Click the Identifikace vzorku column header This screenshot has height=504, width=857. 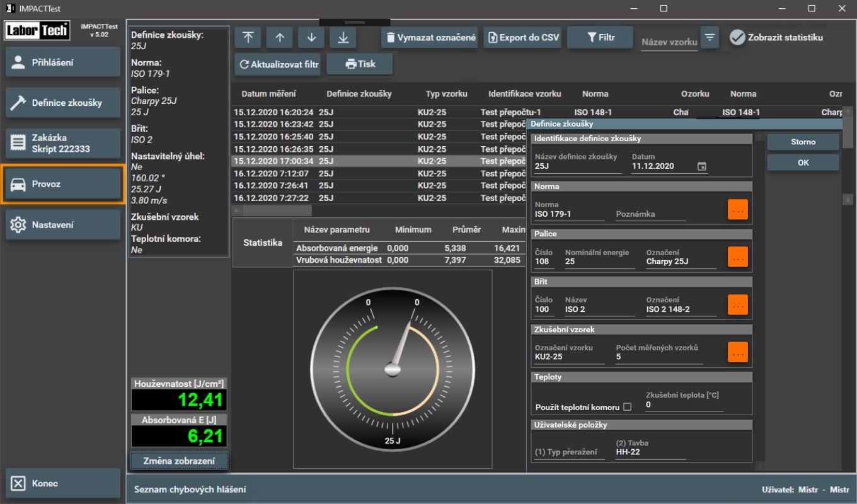(524, 94)
